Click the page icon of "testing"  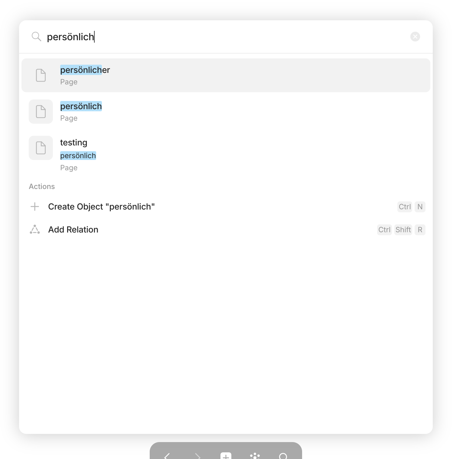pyautogui.click(x=41, y=148)
